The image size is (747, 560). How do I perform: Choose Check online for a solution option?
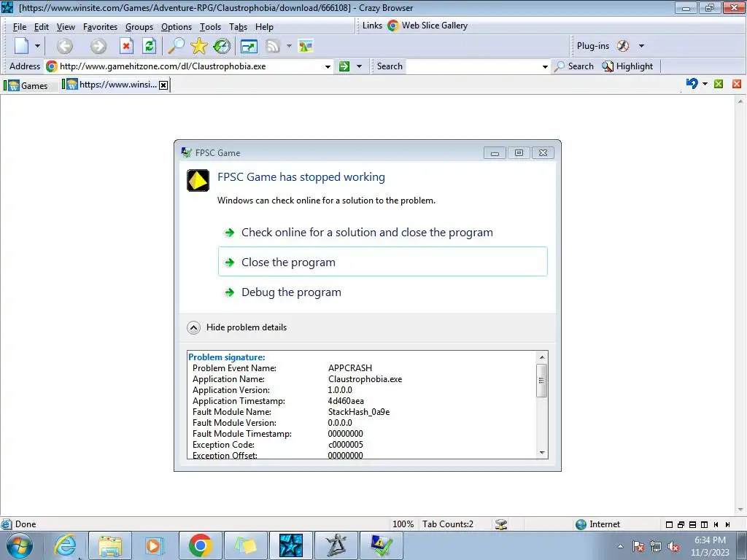(383, 233)
